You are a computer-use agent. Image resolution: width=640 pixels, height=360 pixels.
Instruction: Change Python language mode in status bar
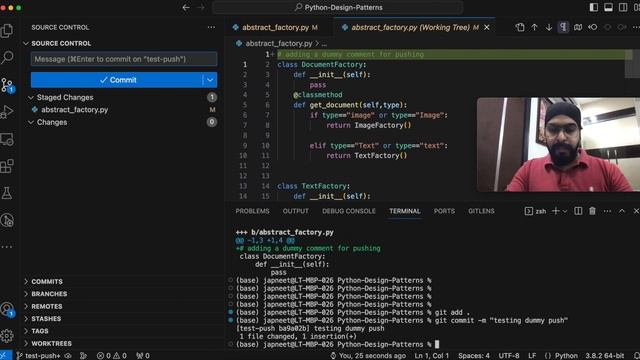[x=566, y=356]
